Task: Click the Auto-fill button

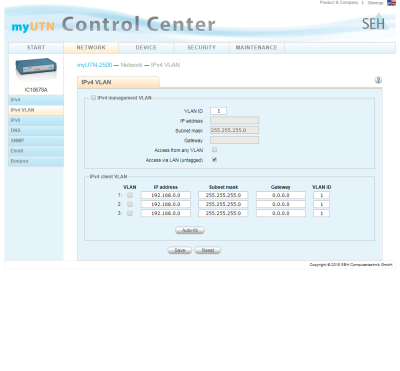Action: point(190,230)
